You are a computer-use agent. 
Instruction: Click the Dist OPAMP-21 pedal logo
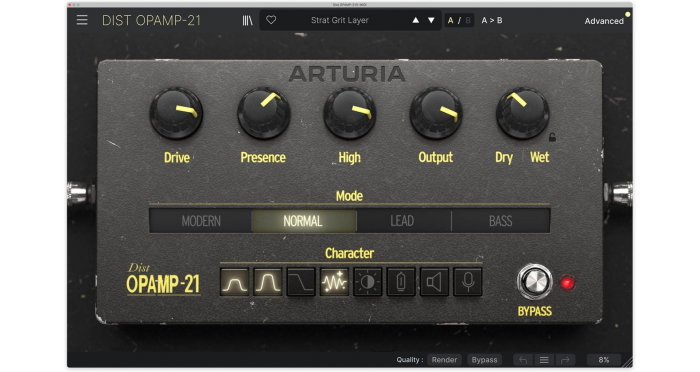click(163, 280)
